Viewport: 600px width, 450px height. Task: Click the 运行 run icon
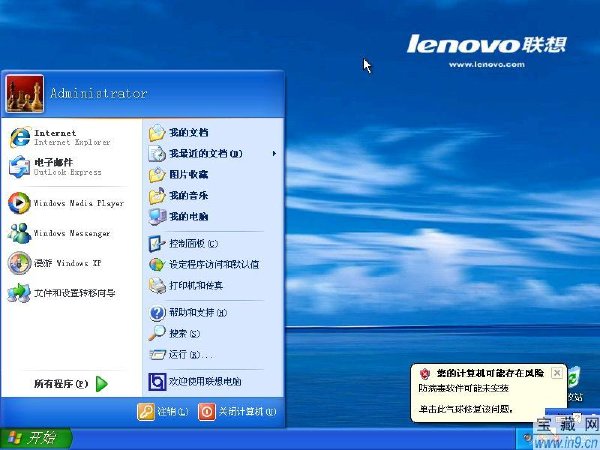click(x=157, y=355)
